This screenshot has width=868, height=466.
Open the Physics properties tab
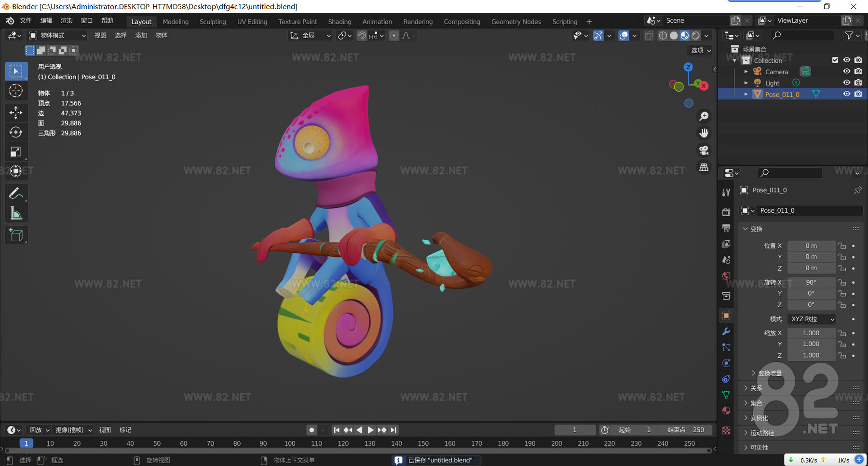726,363
